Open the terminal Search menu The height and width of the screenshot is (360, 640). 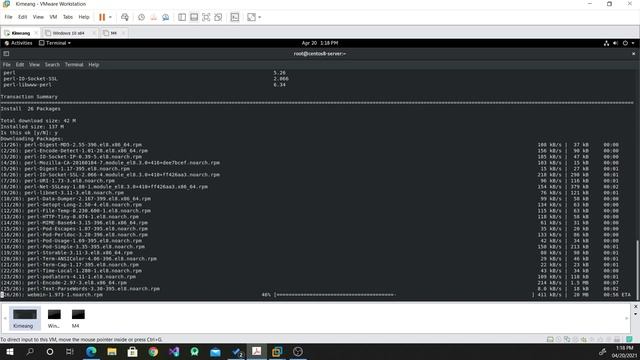tap(52, 64)
